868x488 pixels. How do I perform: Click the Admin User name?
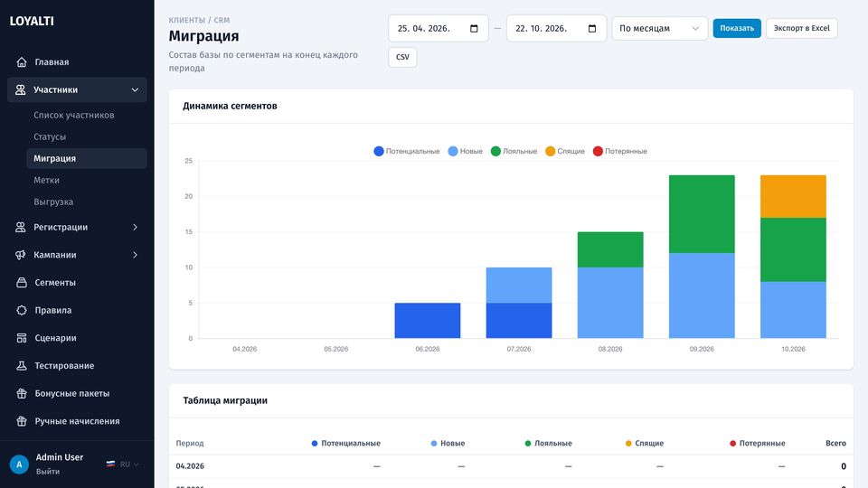coord(60,457)
